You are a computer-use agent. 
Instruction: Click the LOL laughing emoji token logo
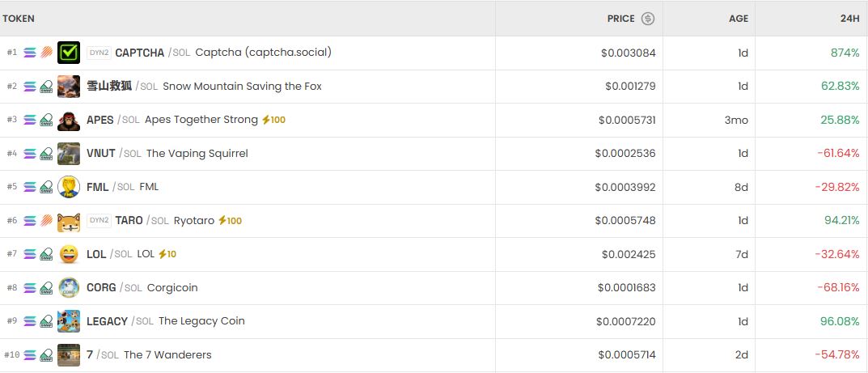[x=69, y=254]
